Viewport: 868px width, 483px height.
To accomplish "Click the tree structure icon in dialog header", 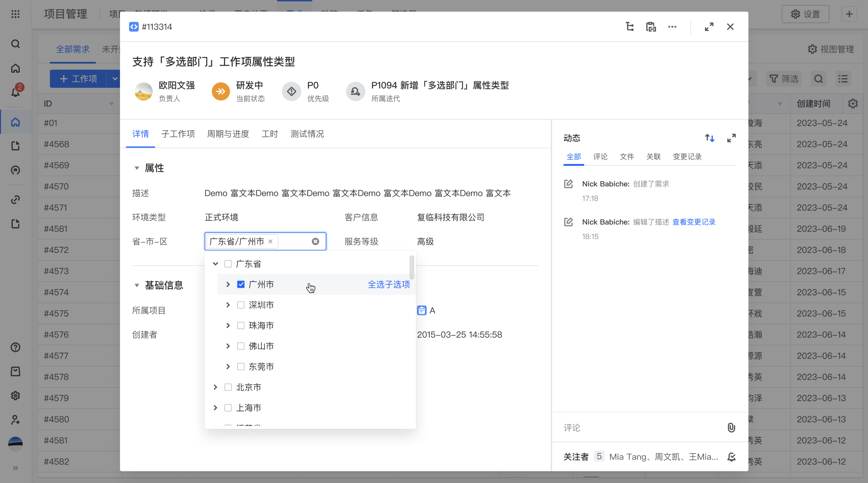I will click(x=629, y=27).
